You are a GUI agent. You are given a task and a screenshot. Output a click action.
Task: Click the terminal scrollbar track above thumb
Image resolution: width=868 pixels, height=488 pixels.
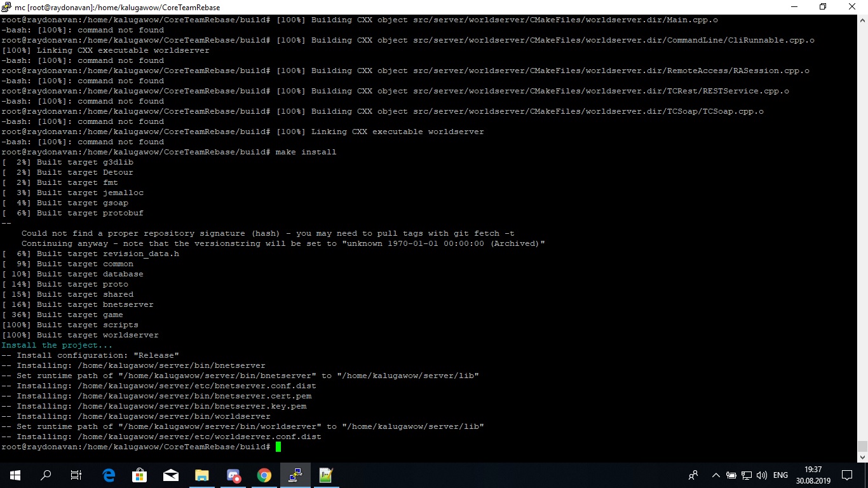click(x=862, y=233)
